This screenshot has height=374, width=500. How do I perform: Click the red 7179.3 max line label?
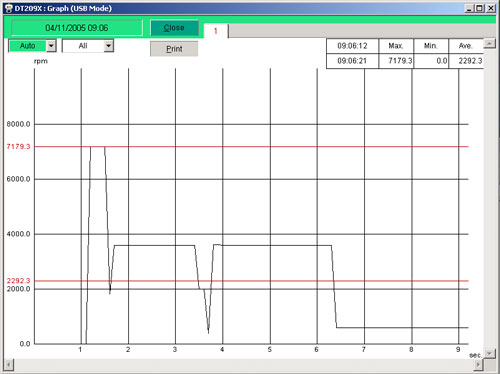(x=18, y=147)
